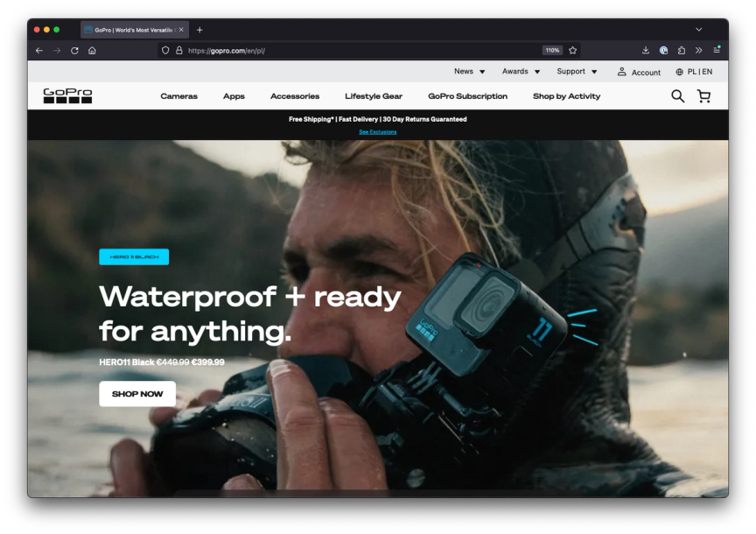756x534 pixels.
Task: Minimize the window with yellow button
Action: point(46,30)
